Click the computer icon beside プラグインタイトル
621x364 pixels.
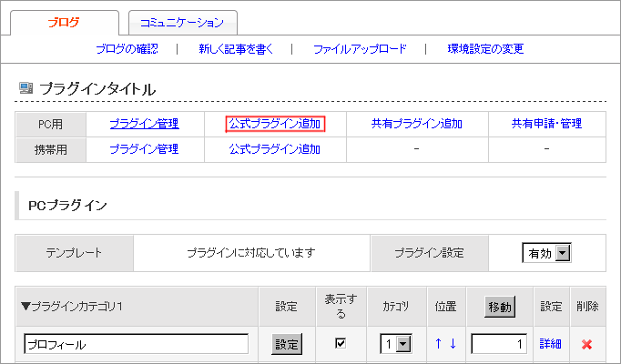point(26,88)
